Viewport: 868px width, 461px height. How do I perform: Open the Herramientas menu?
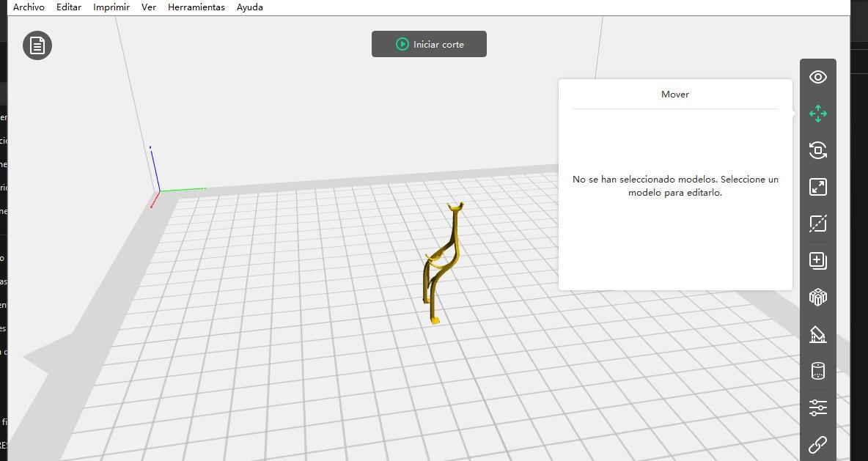click(196, 7)
